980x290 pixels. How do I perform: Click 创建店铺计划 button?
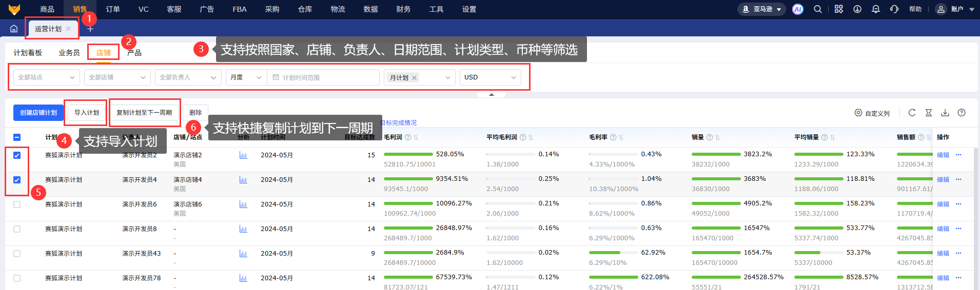(38, 113)
